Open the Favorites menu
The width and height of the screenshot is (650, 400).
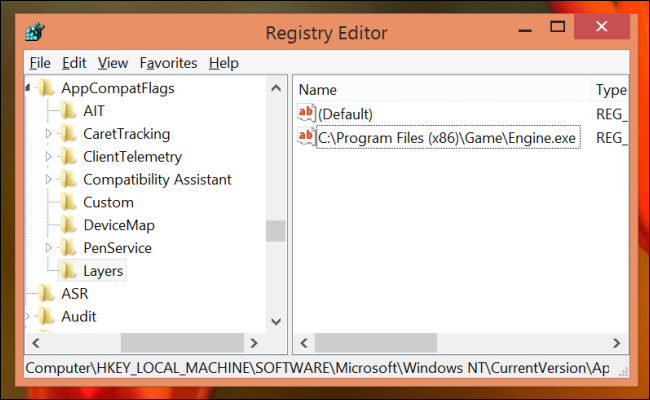pyautogui.click(x=169, y=63)
